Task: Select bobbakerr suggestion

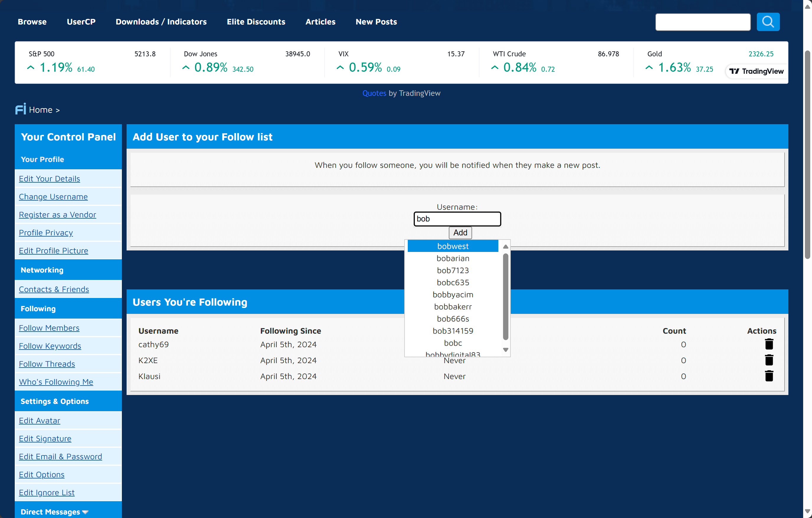Action: pos(453,306)
